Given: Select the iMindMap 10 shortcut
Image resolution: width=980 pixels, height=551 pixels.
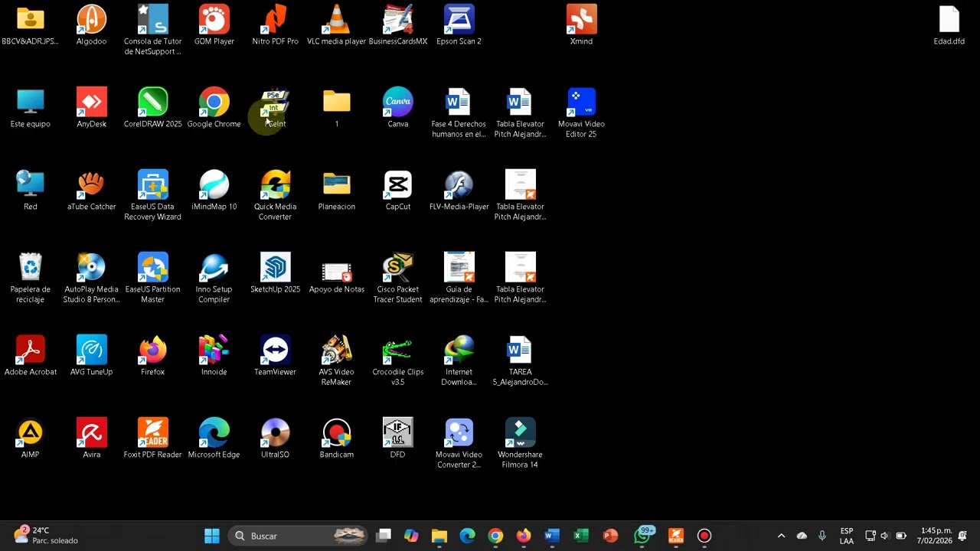Looking at the screenshot, I should pyautogui.click(x=214, y=184).
